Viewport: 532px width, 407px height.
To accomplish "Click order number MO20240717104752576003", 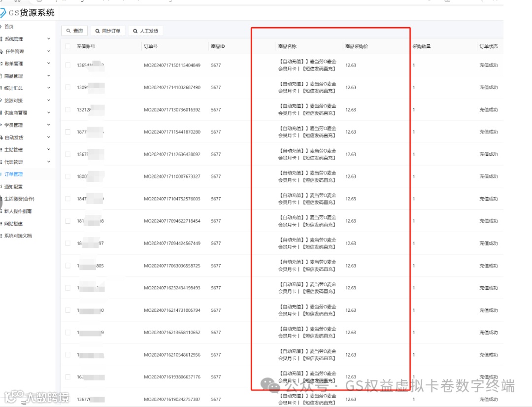I will (x=172, y=199).
